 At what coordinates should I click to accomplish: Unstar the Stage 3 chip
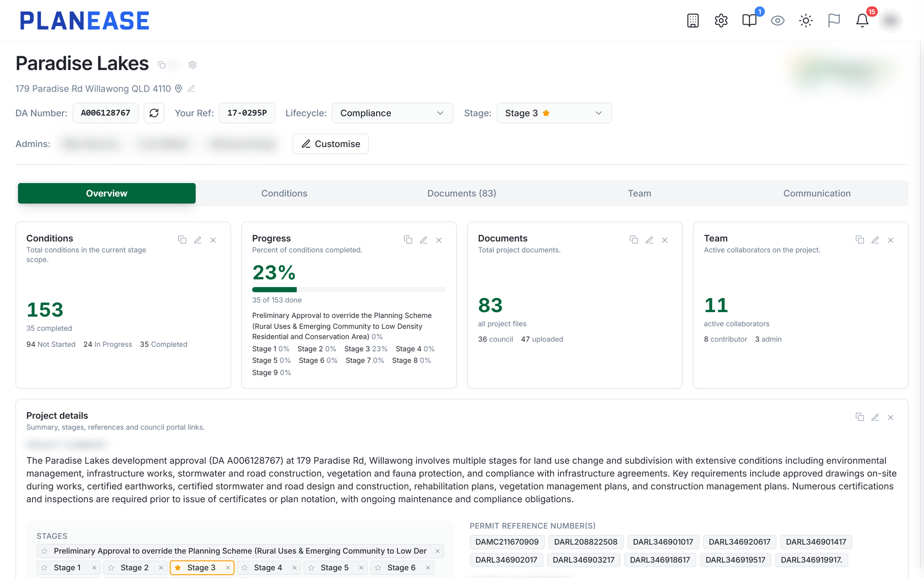178,567
